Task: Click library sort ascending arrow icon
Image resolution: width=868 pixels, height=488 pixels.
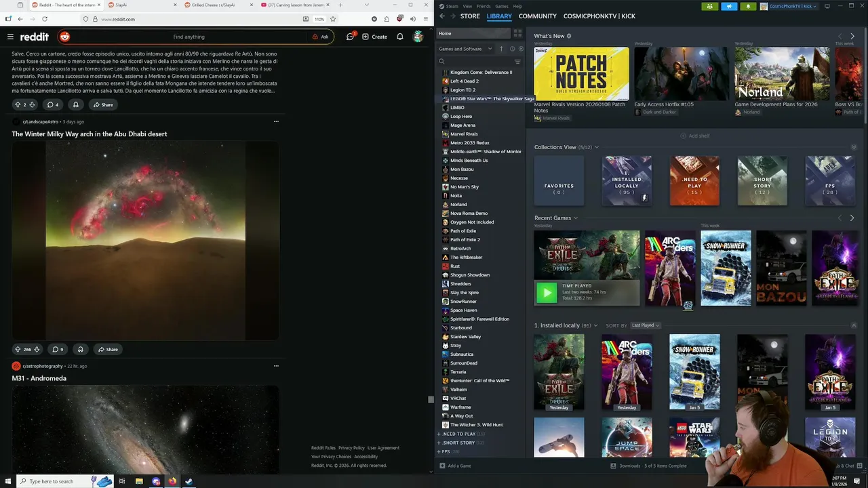Action: pyautogui.click(x=502, y=49)
